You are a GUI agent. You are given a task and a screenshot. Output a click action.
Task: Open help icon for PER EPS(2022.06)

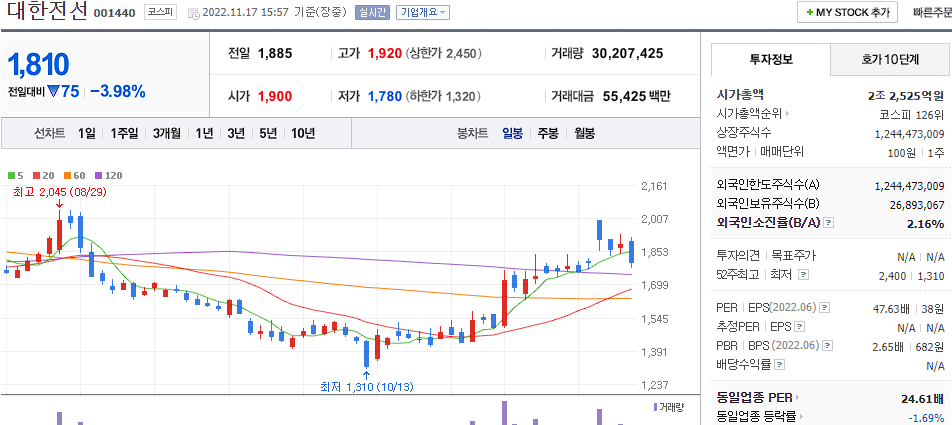[x=824, y=308]
